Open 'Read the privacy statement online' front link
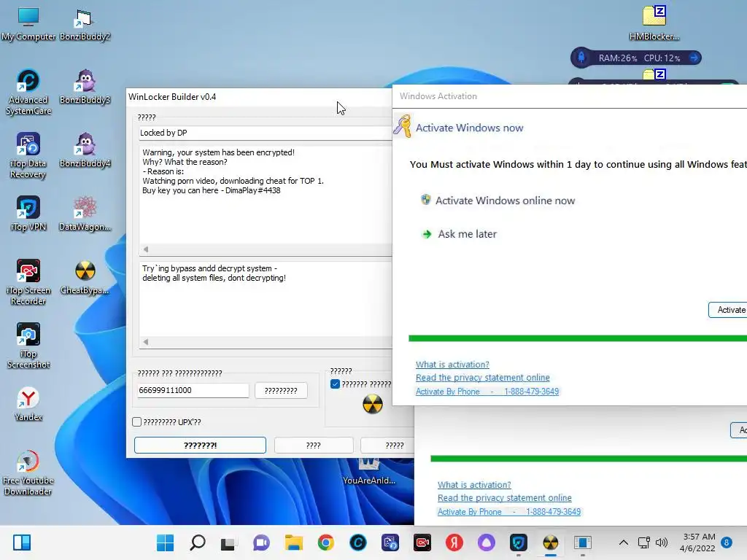747x560 pixels. [483, 378]
